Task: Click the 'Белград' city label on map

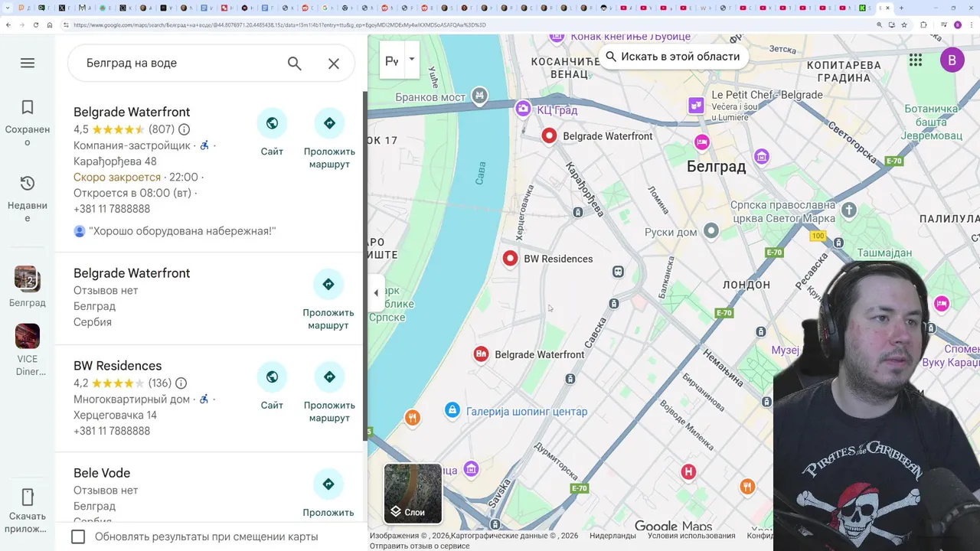Action: tap(716, 167)
